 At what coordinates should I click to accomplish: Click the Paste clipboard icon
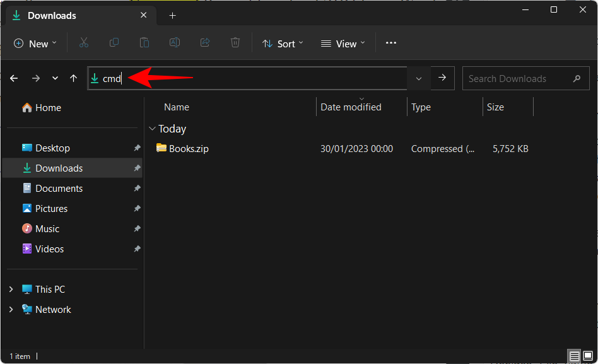(144, 43)
